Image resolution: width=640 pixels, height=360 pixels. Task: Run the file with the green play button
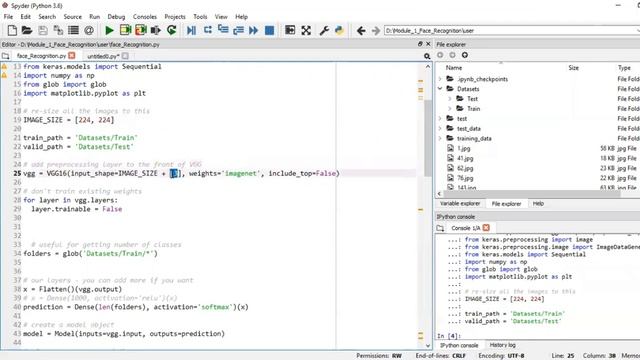pyautogui.click(x=109, y=30)
